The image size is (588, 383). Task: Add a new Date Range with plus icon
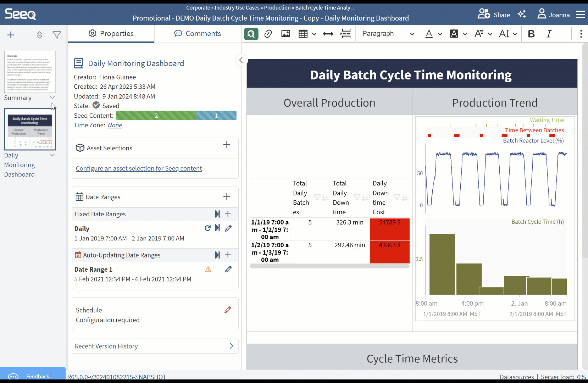[227, 197]
